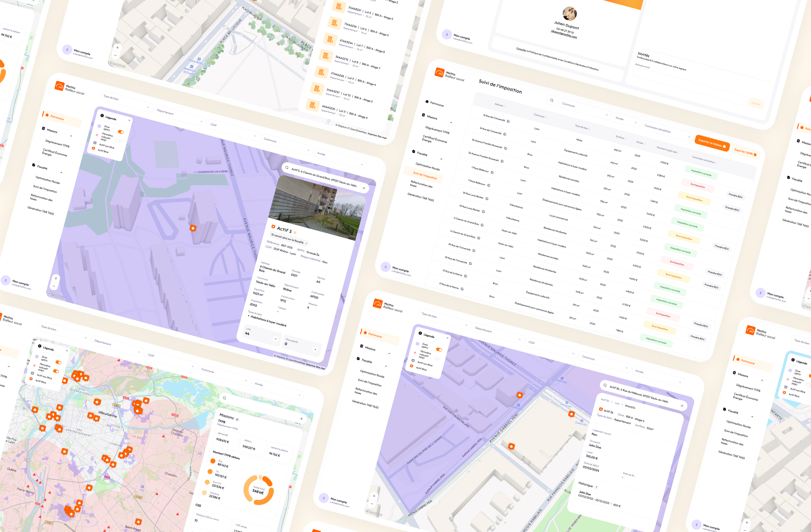Click the donut chart Solde total 548 k€
Image resolution: width=811 pixels, height=532 pixels.
(x=259, y=490)
